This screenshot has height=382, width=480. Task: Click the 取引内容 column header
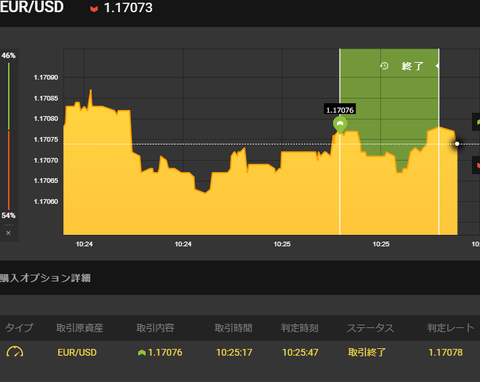[x=155, y=328]
